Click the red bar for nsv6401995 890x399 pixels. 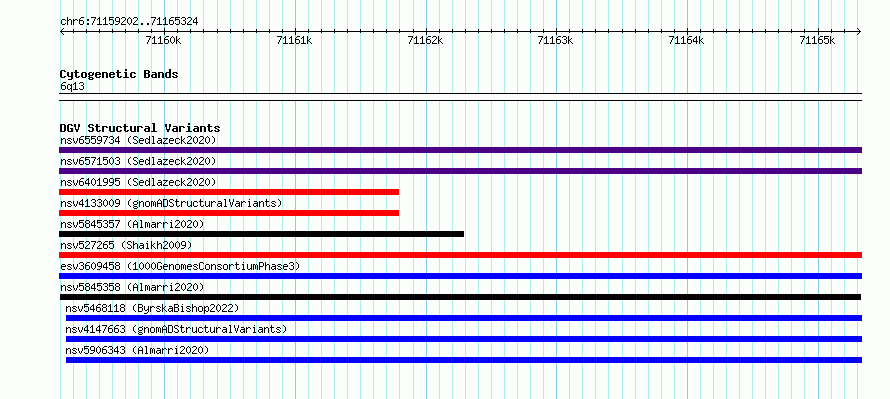coord(229,192)
